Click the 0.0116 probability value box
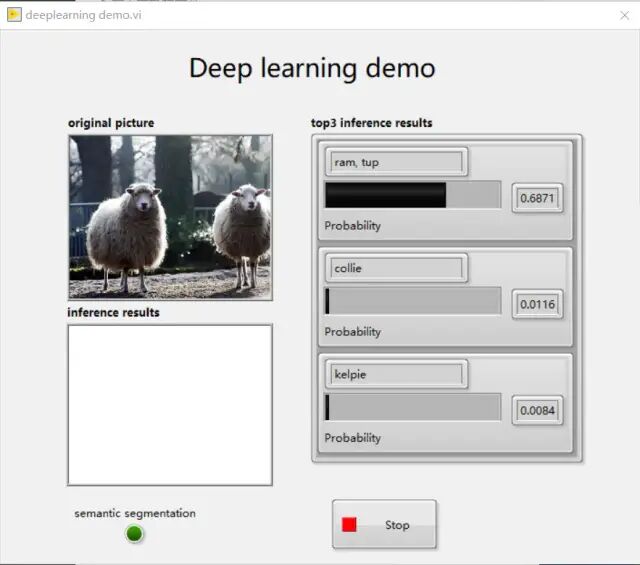 pyautogui.click(x=537, y=304)
